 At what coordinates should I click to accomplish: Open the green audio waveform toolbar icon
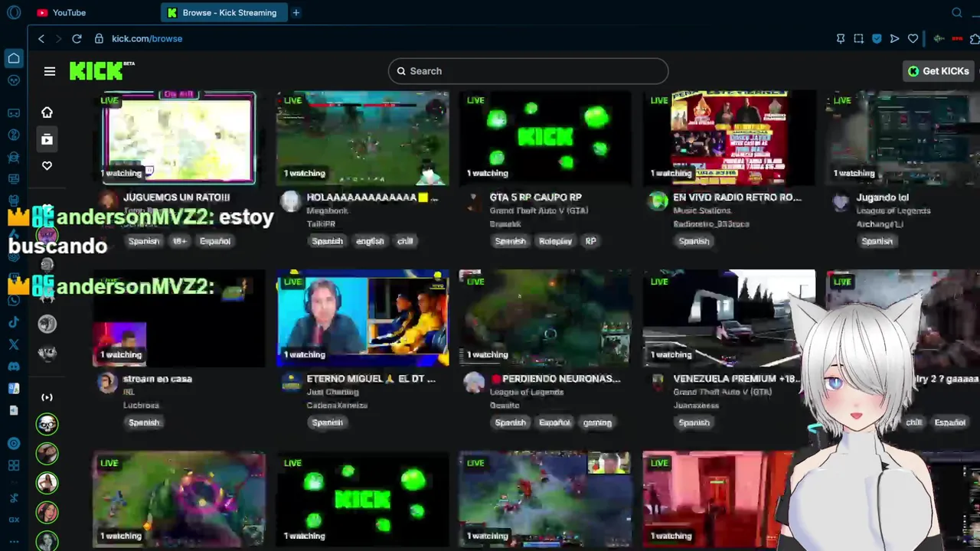pyautogui.click(x=939, y=38)
